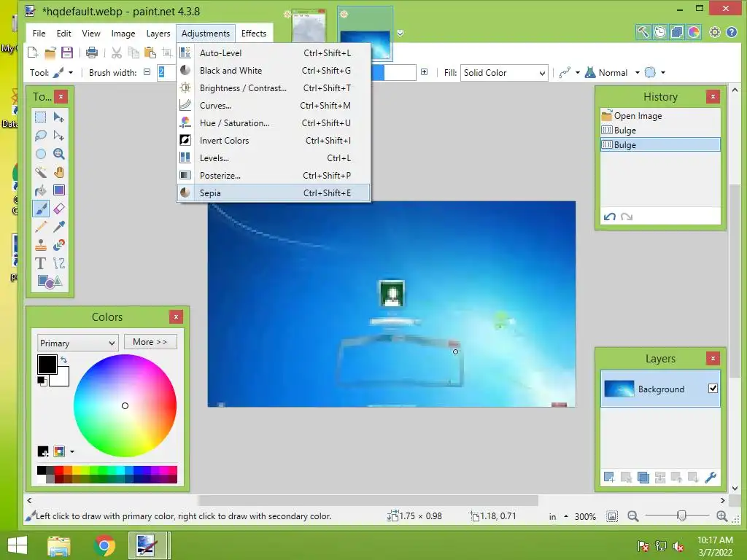Open Layer Properties wrench icon
Image resolution: width=747 pixels, height=560 pixels.
(x=711, y=477)
